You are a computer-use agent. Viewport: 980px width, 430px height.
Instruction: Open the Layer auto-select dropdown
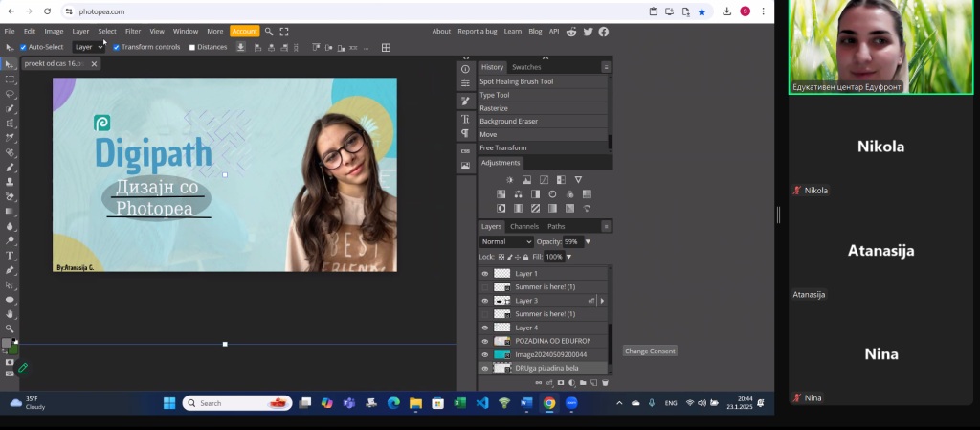(x=89, y=48)
